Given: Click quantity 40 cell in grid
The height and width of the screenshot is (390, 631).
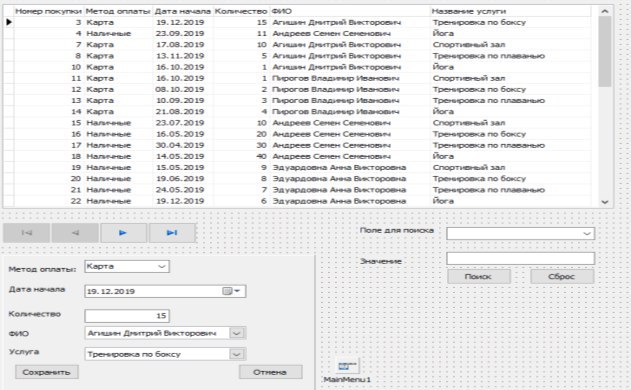Looking at the screenshot, I should 262,156.
